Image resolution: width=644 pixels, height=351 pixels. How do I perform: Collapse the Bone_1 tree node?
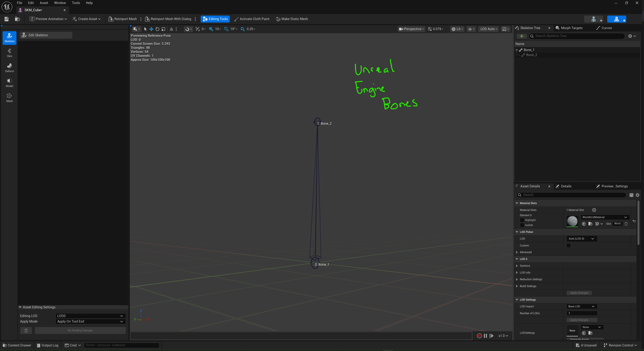[517, 50]
